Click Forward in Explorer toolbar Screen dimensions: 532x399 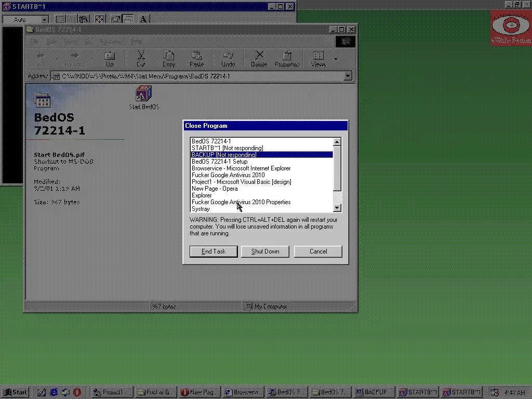pos(75,59)
